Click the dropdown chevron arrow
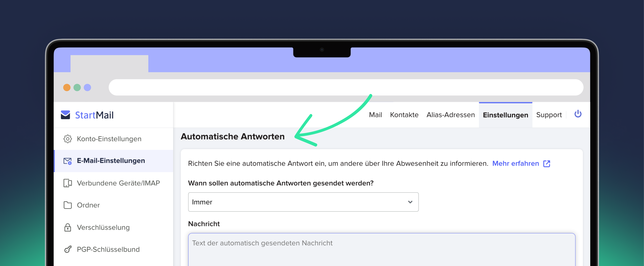The image size is (644, 266). (410, 202)
